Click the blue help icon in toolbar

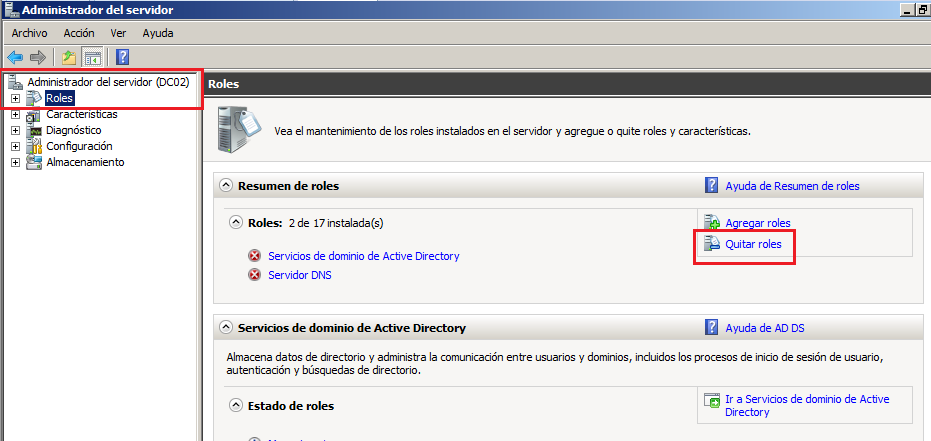coord(122,57)
